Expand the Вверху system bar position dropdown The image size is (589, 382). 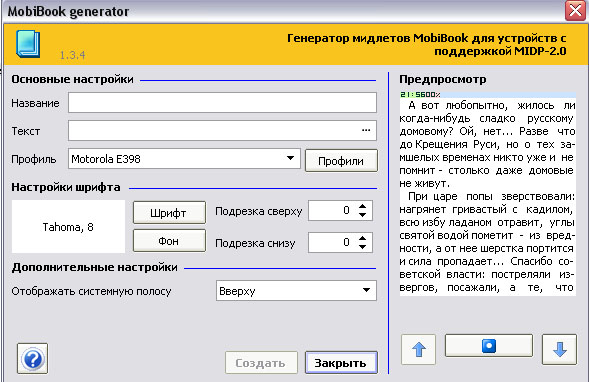(366, 290)
